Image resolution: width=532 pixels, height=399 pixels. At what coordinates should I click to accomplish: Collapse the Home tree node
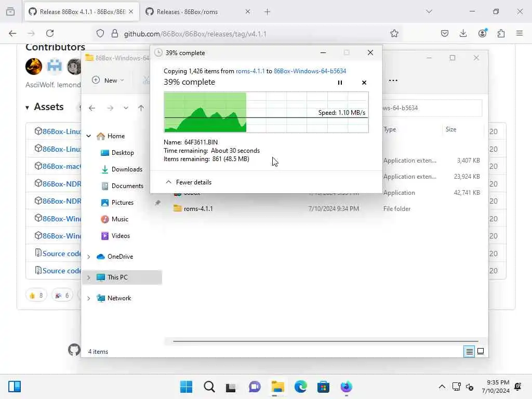[x=88, y=136]
